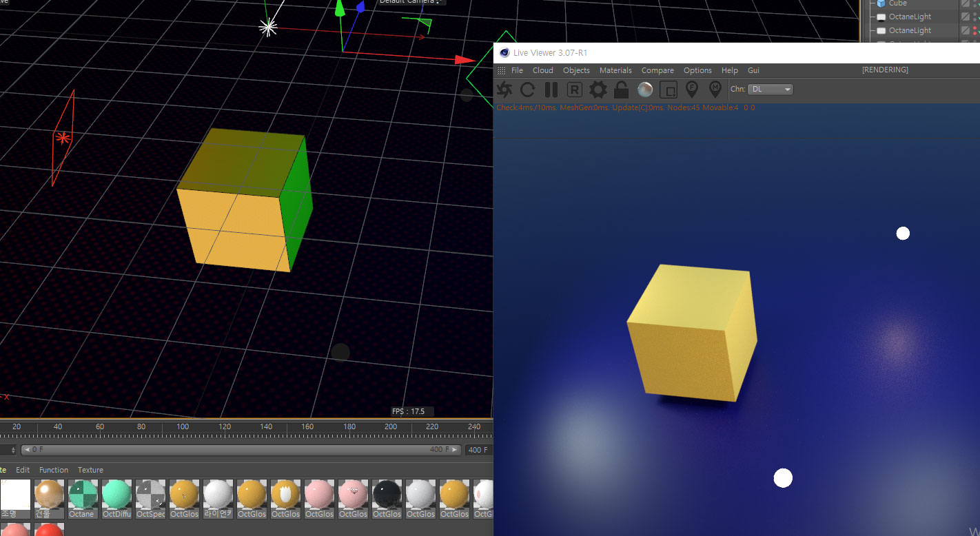Image resolution: width=980 pixels, height=536 pixels.
Task: Open the Gui menu
Action: coord(753,70)
